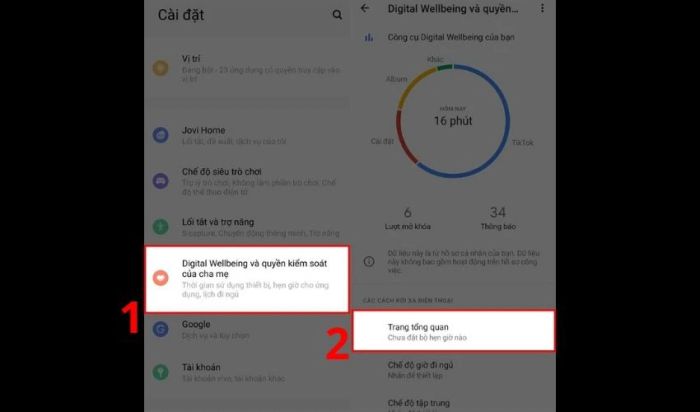This screenshot has height=412, width=700.
Task: Open Trang tổng quan entry
Action: coord(454,331)
